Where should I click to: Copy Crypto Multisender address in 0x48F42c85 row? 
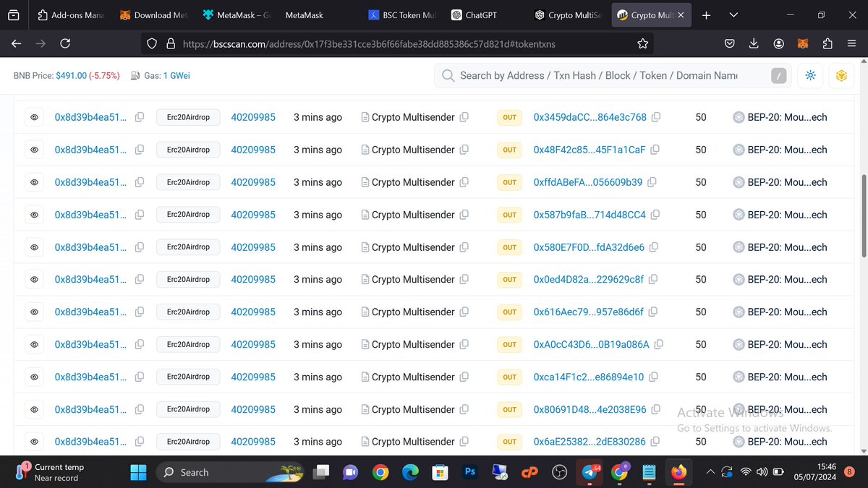464,150
